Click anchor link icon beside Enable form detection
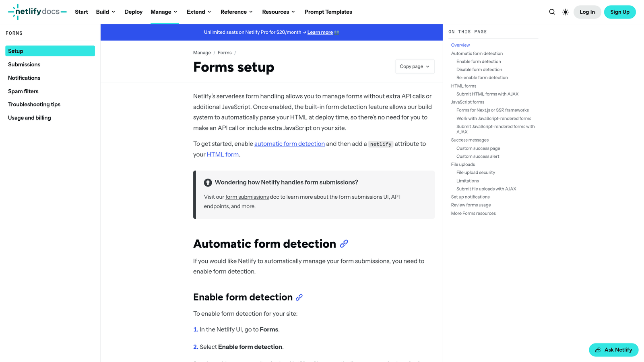644x362 pixels. pyautogui.click(x=299, y=297)
